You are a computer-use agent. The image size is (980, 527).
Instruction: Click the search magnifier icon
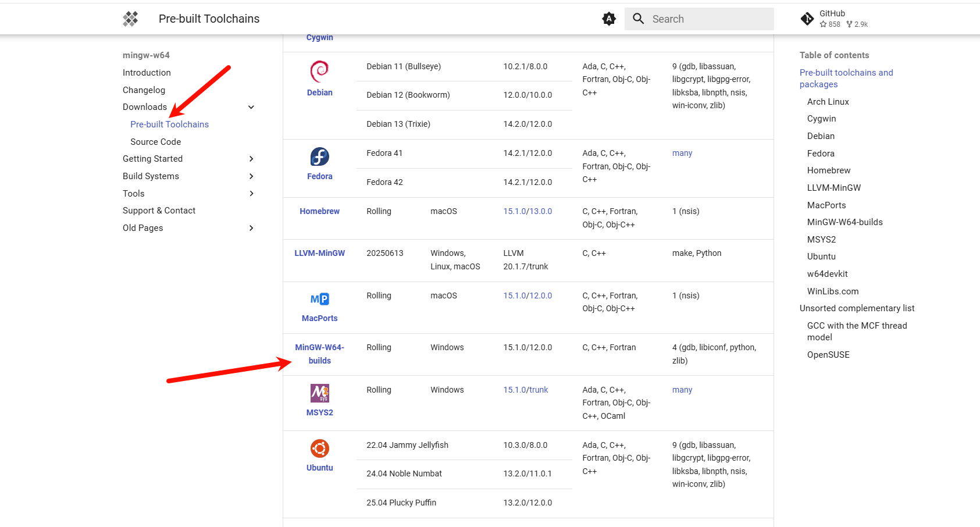point(639,19)
